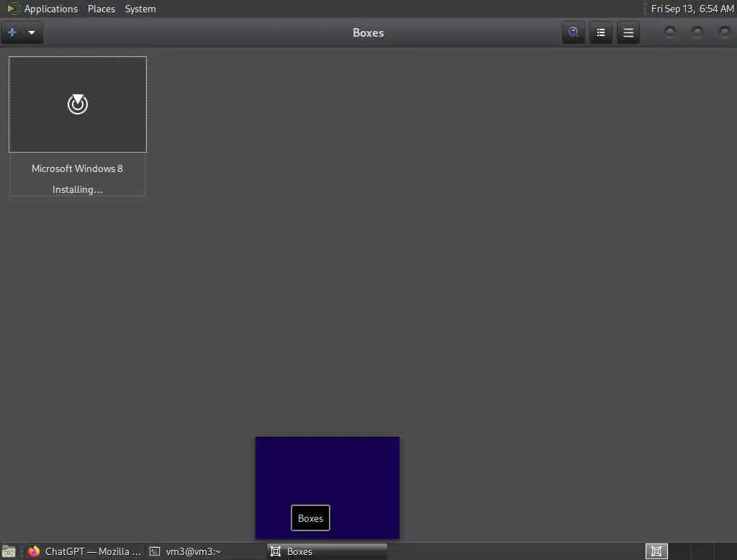The height and width of the screenshot is (560, 737).
Task: Click the middle window control button
Action: tap(697, 32)
